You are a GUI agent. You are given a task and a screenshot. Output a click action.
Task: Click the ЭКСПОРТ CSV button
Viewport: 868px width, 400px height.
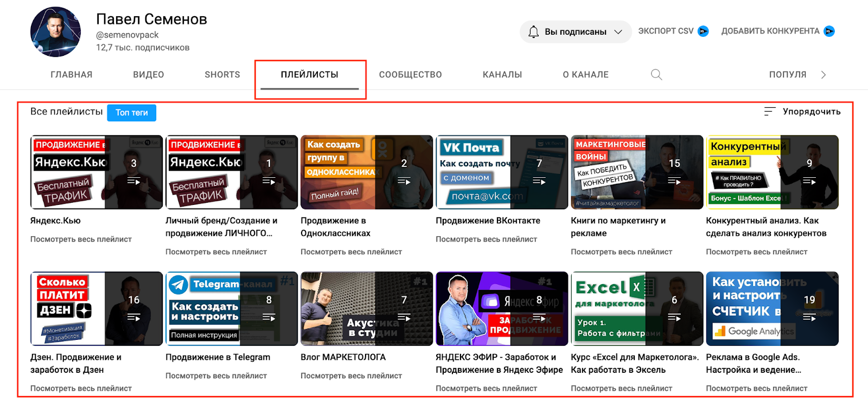pos(666,31)
